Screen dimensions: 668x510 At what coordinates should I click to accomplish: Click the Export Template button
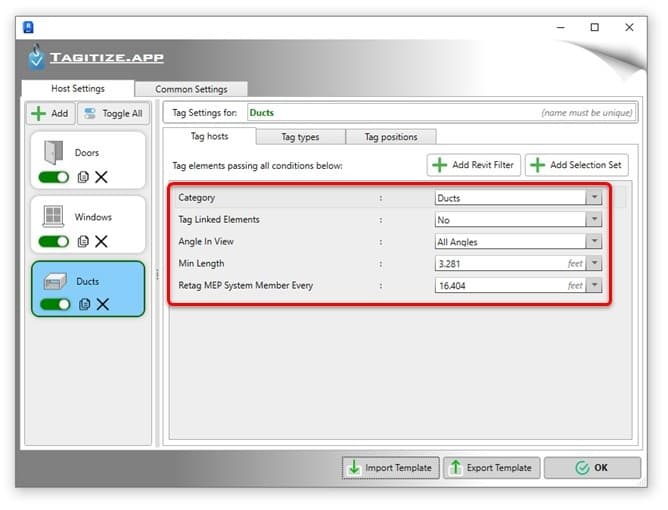(492, 468)
